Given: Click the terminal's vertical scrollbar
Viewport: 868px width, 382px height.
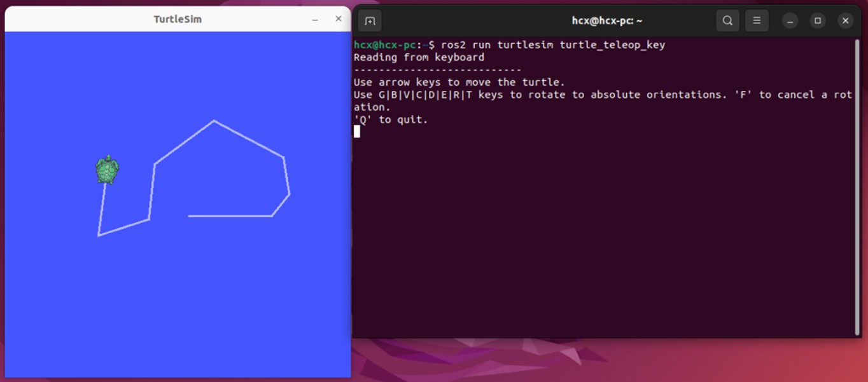Looking at the screenshot, I should [857, 184].
